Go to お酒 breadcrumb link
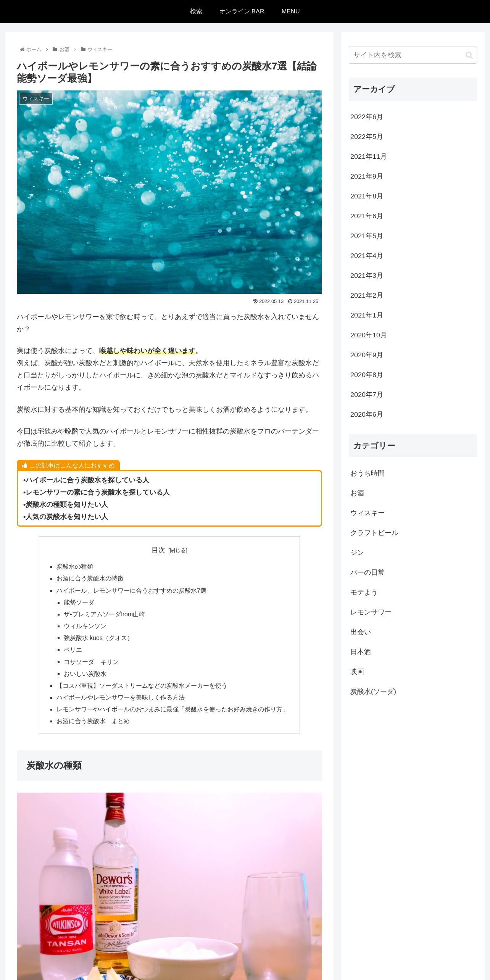Image resolution: width=490 pixels, height=980 pixels. click(64, 50)
